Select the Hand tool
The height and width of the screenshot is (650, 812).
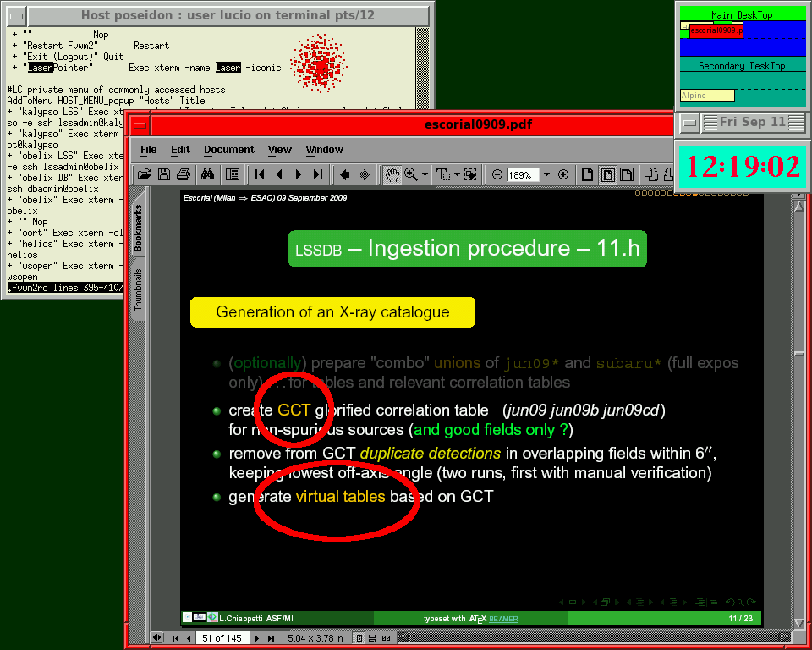tap(392, 174)
